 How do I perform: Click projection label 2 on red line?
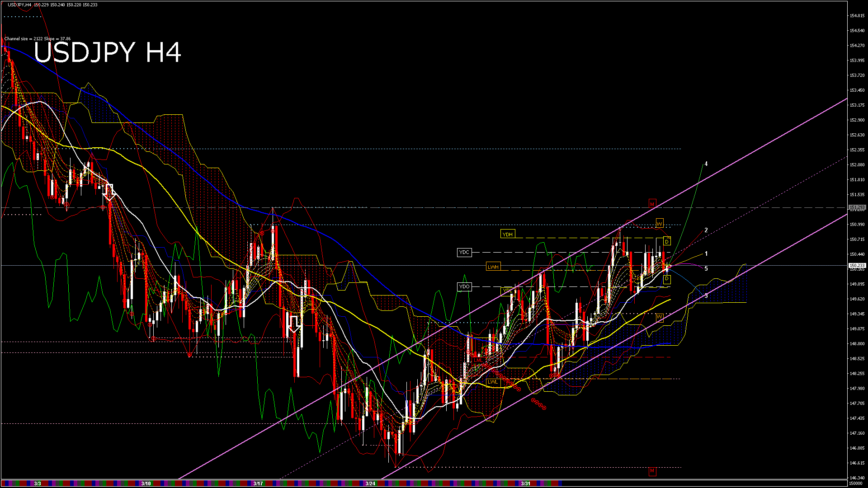(706, 230)
